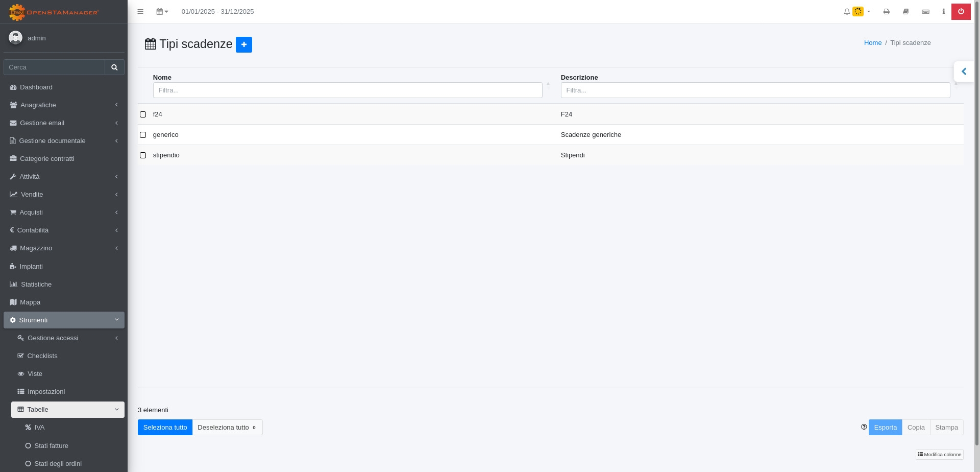Follow the Home breadcrumb link

(x=872, y=43)
